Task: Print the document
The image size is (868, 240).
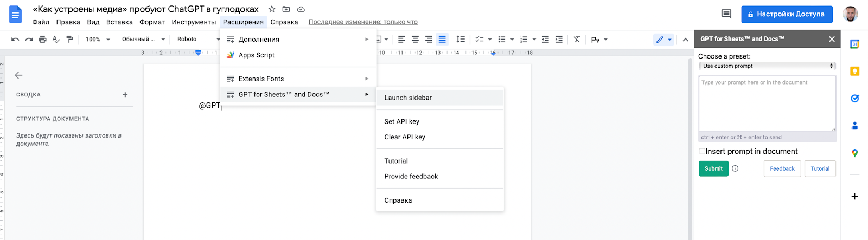Action: click(42, 40)
